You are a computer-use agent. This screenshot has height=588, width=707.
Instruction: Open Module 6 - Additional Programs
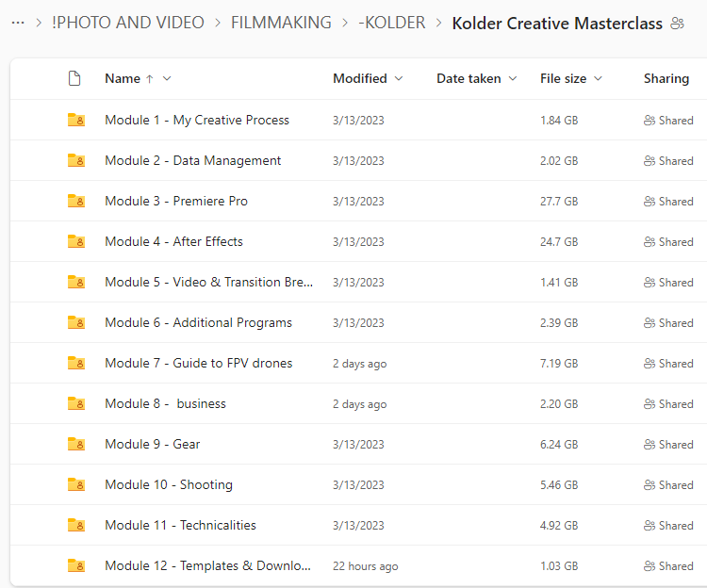(x=198, y=322)
